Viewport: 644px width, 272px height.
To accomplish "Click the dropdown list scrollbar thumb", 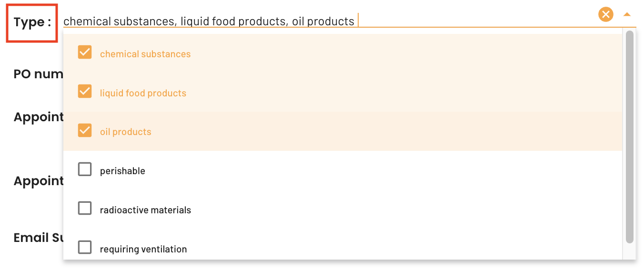I will pyautogui.click(x=630, y=137).
